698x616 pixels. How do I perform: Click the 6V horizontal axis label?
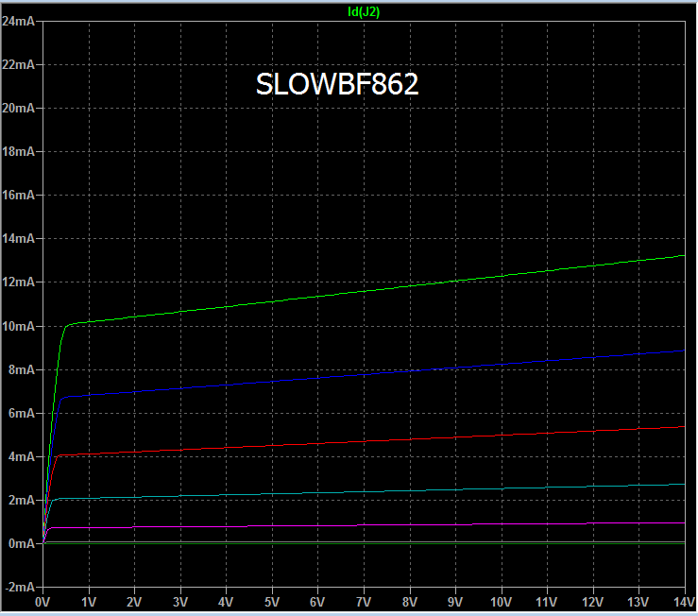point(317,602)
